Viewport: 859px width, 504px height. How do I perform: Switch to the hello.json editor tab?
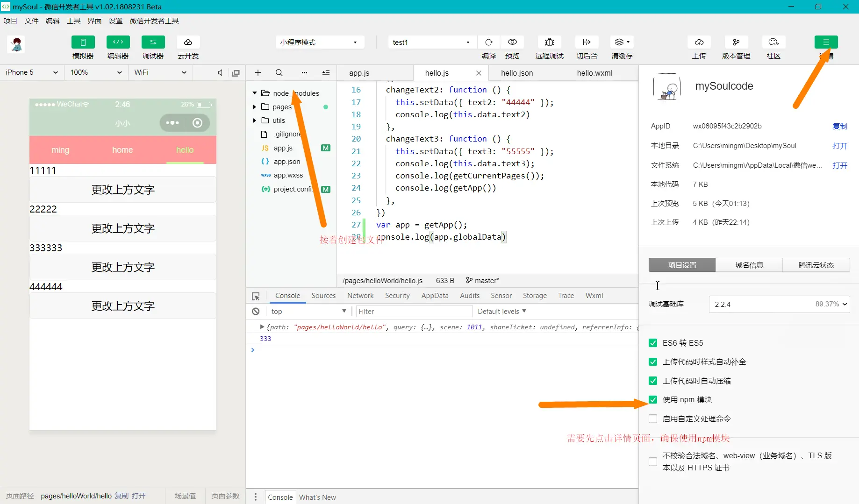[517, 73]
